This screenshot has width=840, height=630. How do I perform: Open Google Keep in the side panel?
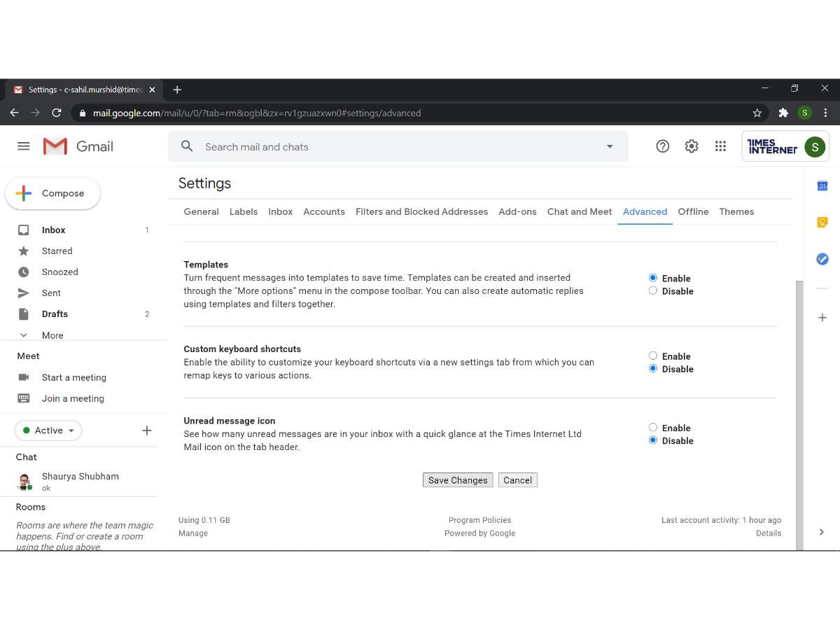coord(822,221)
